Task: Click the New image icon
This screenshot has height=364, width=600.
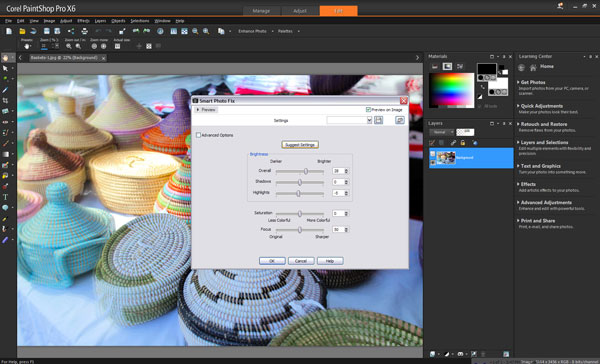Action: pos(9,31)
